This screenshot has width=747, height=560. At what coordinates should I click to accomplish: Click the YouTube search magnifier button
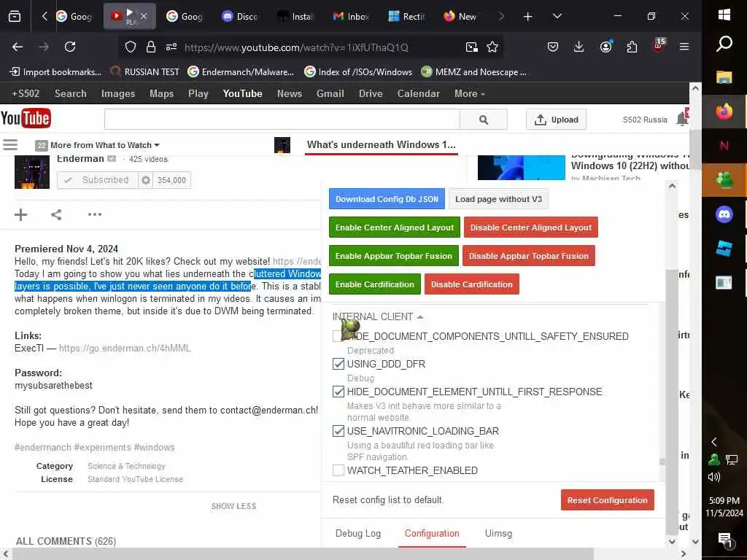point(483,120)
